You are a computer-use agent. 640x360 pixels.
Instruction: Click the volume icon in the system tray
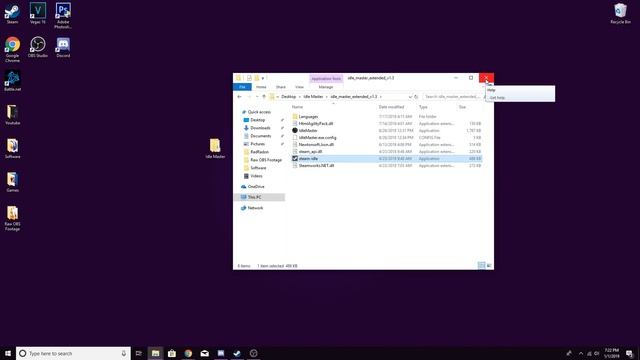[597, 353]
